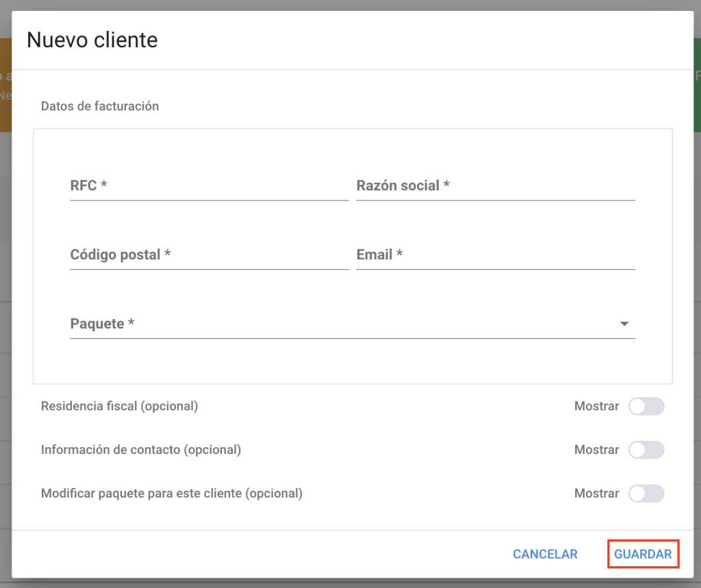This screenshot has height=588, width=701.
Task: Click the RFC input field
Action: point(209,186)
